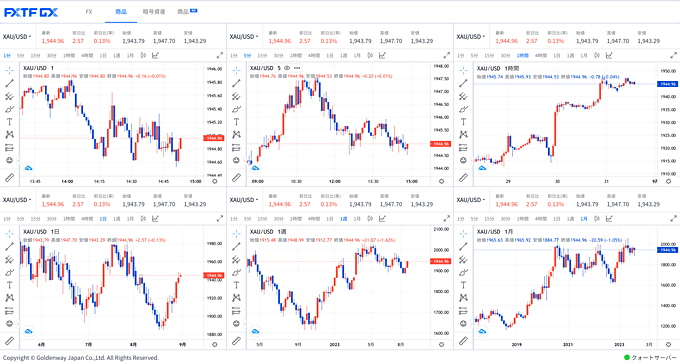Maximize the XAU/USD 5 chart panel with the expand arrows
Screen dimensions: 680x364
[x=447, y=56]
